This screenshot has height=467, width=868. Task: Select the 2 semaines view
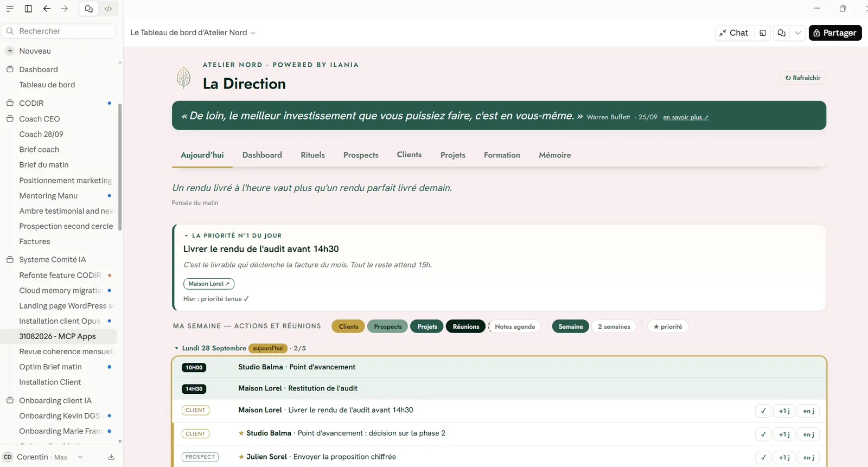(x=614, y=327)
